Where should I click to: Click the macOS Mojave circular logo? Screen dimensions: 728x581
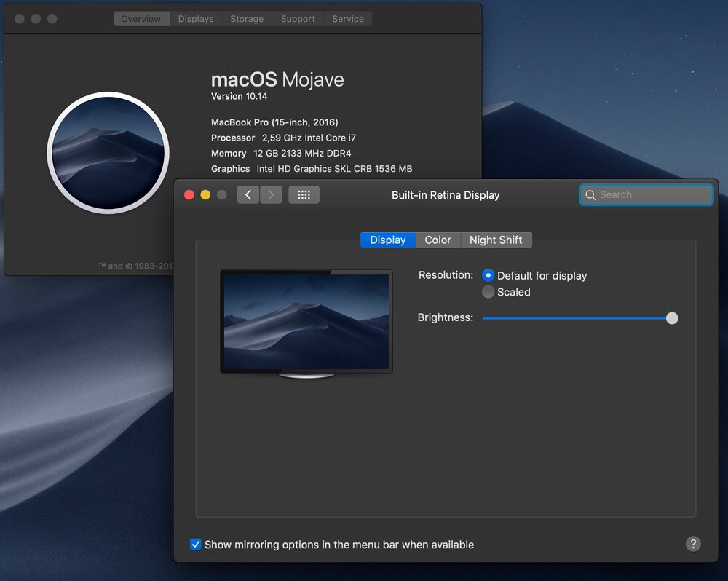pos(108,153)
